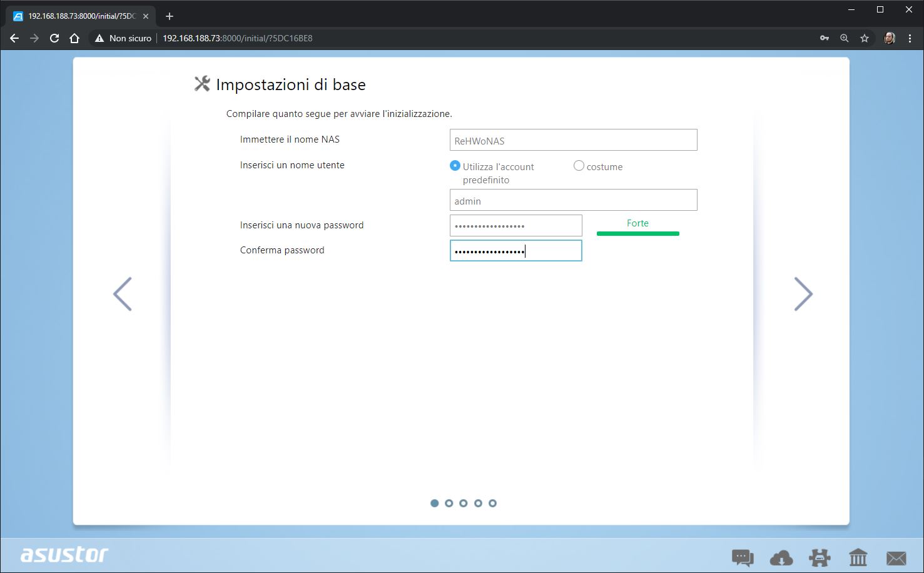
Task: Click the saved password key icon
Action: pos(825,38)
